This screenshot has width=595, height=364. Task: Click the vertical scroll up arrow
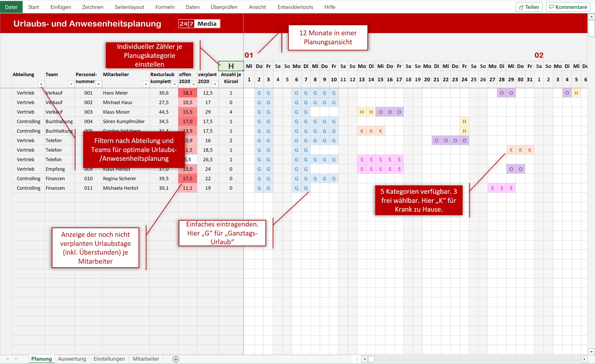(591, 17)
